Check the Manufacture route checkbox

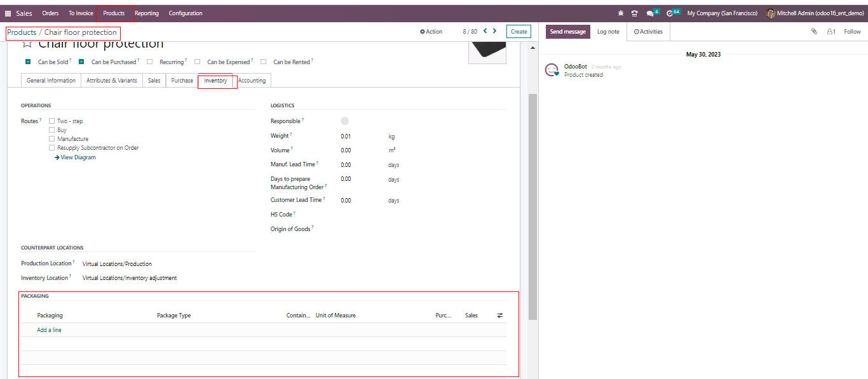pyautogui.click(x=52, y=139)
